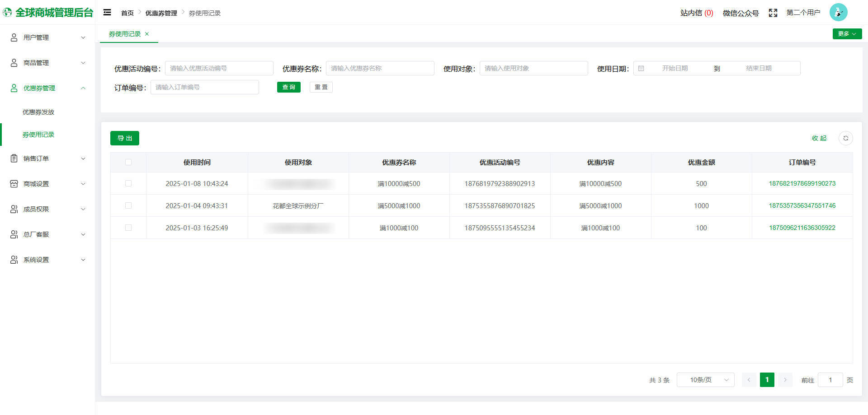
Task: Close the 券使用记录 tab
Action: pyautogui.click(x=147, y=34)
